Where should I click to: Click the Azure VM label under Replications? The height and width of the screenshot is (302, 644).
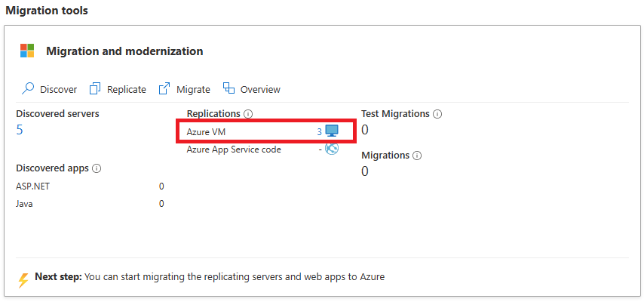click(x=206, y=132)
